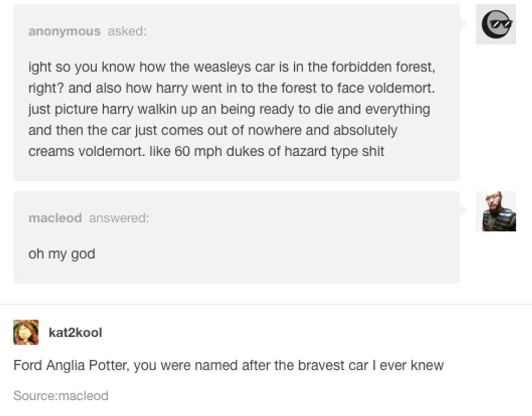The height and width of the screenshot is (416, 532).
Task: Click the "asked:" label text
Action: (127, 31)
